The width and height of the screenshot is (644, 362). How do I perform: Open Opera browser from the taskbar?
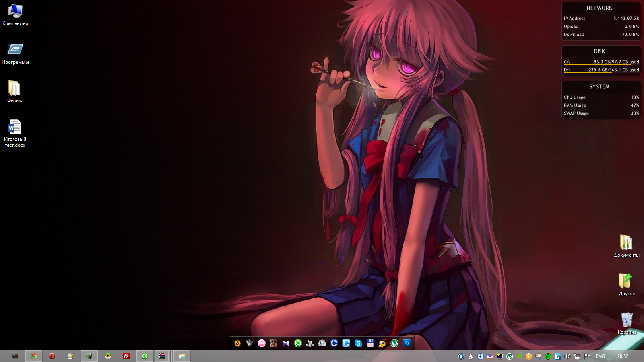52,356
